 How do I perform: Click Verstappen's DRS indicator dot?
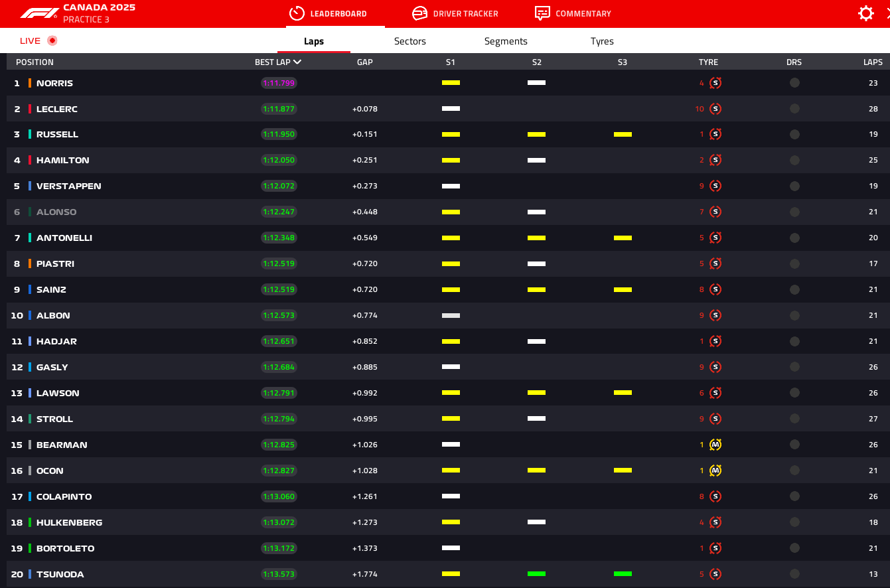click(794, 186)
